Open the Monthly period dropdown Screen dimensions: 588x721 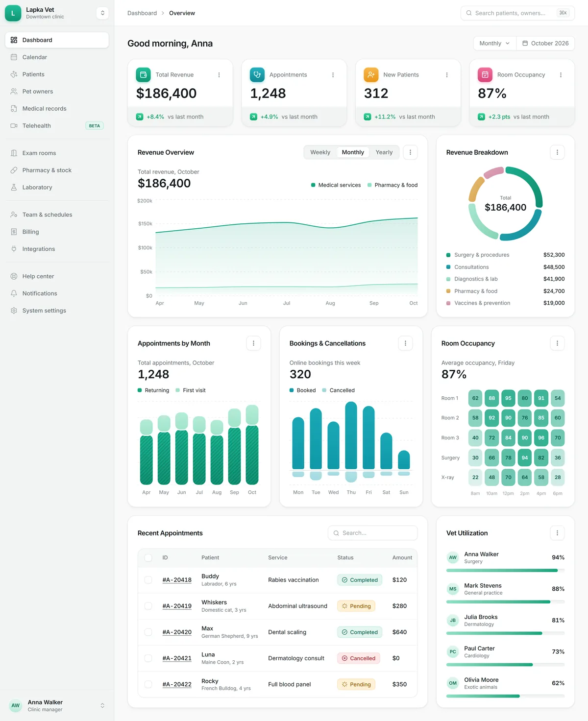(494, 43)
